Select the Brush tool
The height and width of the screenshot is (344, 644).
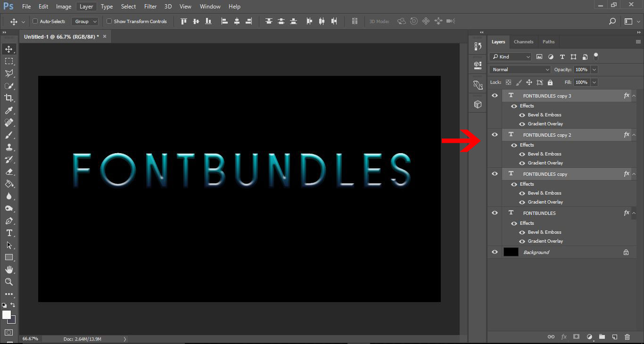[x=9, y=135]
